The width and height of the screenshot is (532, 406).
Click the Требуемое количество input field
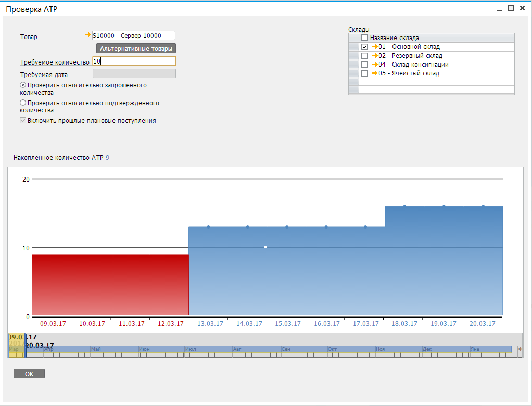[134, 61]
